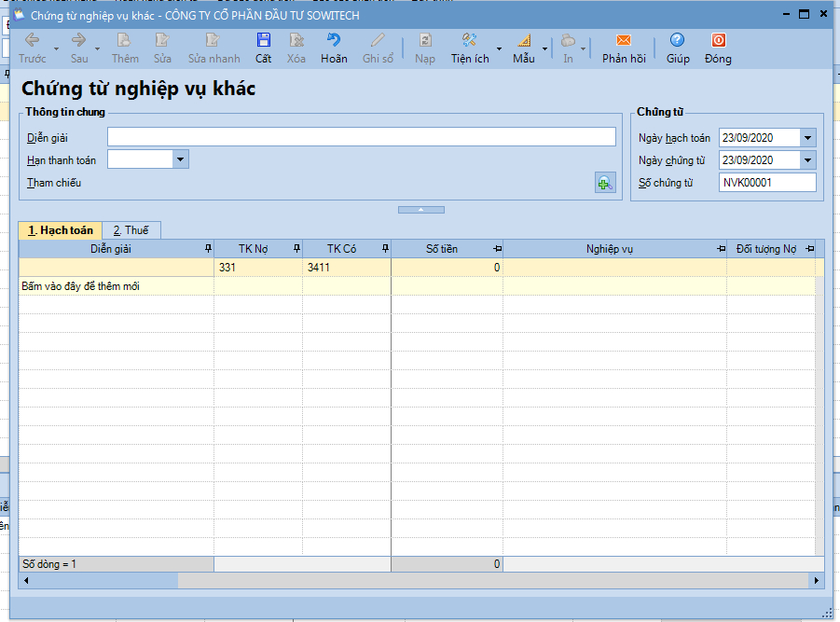
Task: Toggle pin on Nghiệp vụ column
Action: click(x=721, y=249)
